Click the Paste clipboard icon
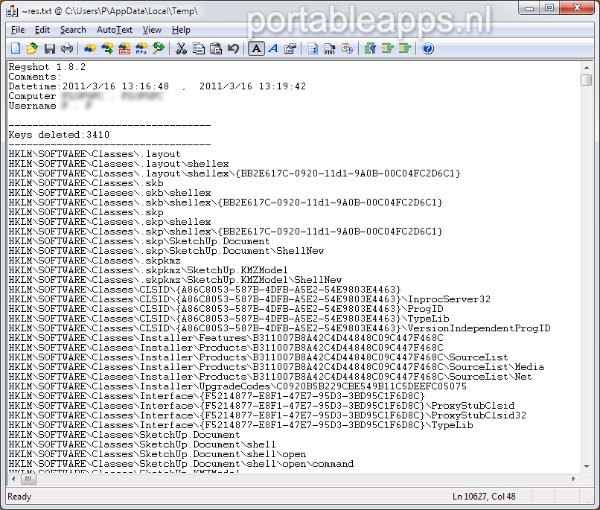Viewport: 600px width, 510px height. (x=215, y=48)
